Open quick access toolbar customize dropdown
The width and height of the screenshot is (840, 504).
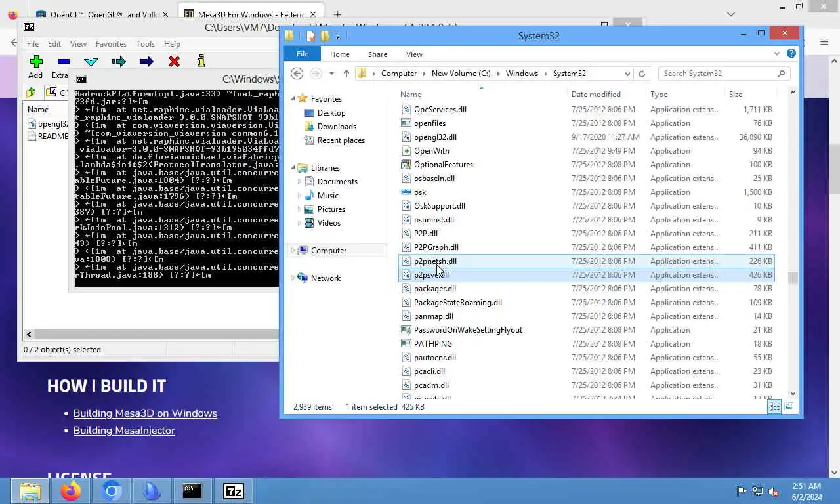[x=337, y=37]
